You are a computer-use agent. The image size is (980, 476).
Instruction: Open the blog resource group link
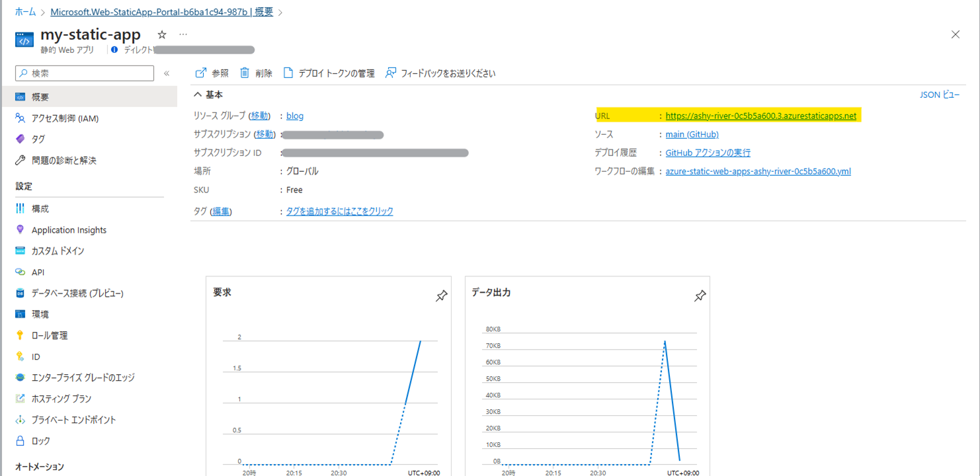point(295,116)
